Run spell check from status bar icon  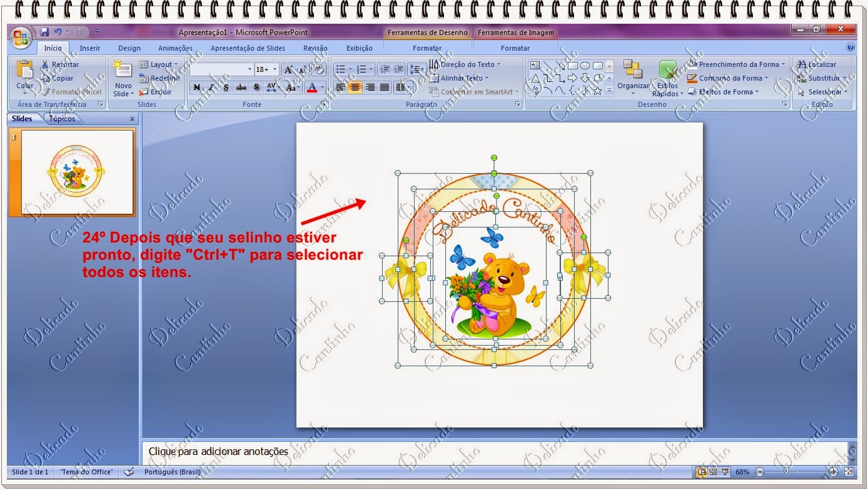point(129,472)
